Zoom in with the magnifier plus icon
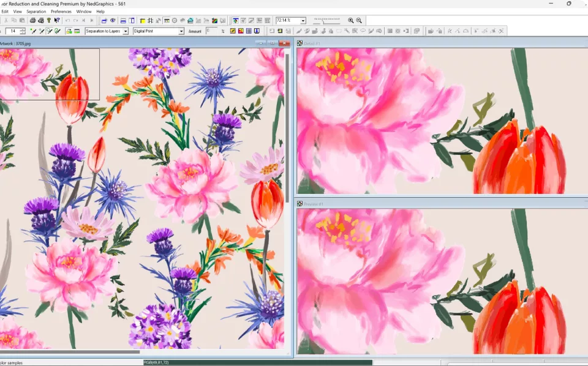 coord(351,20)
